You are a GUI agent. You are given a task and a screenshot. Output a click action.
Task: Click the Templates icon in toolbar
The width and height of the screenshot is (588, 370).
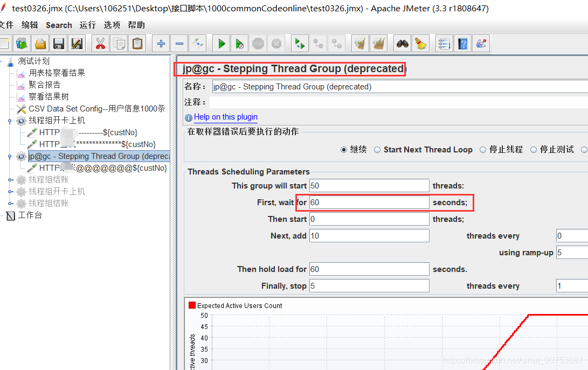point(22,44)
